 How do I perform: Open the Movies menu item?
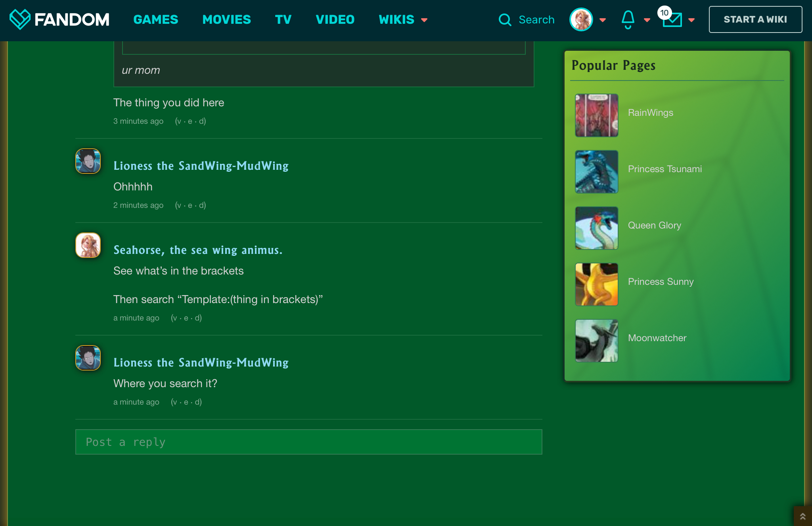226,19
